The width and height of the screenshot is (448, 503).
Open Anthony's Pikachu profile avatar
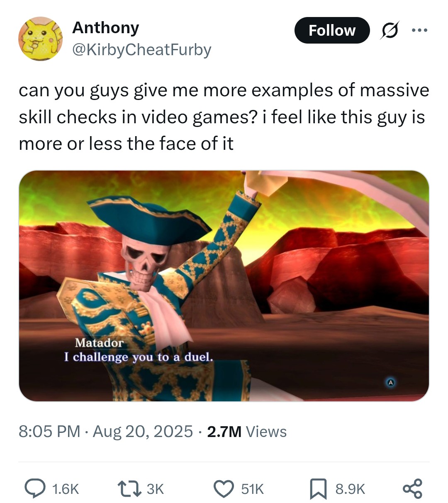click(40, 39)
